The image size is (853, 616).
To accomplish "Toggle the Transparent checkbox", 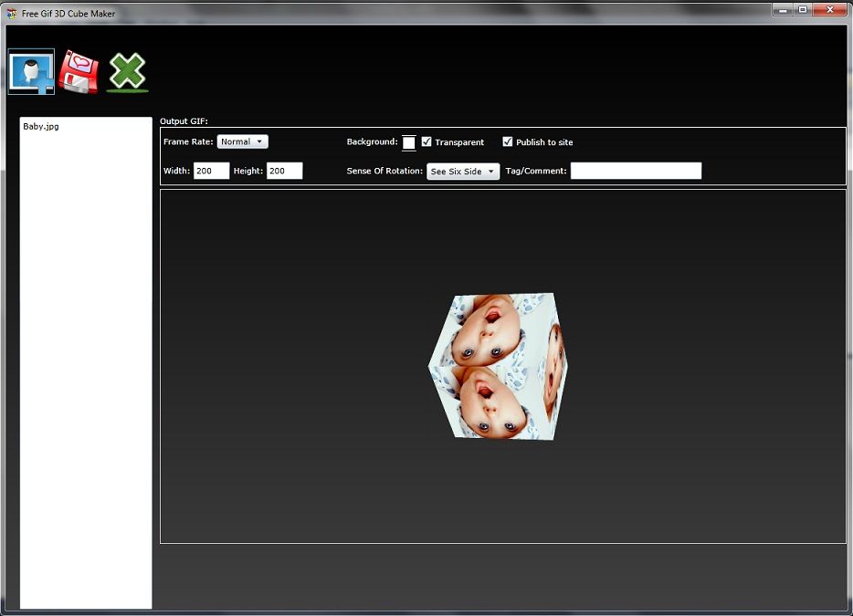I will pos(426,141).
